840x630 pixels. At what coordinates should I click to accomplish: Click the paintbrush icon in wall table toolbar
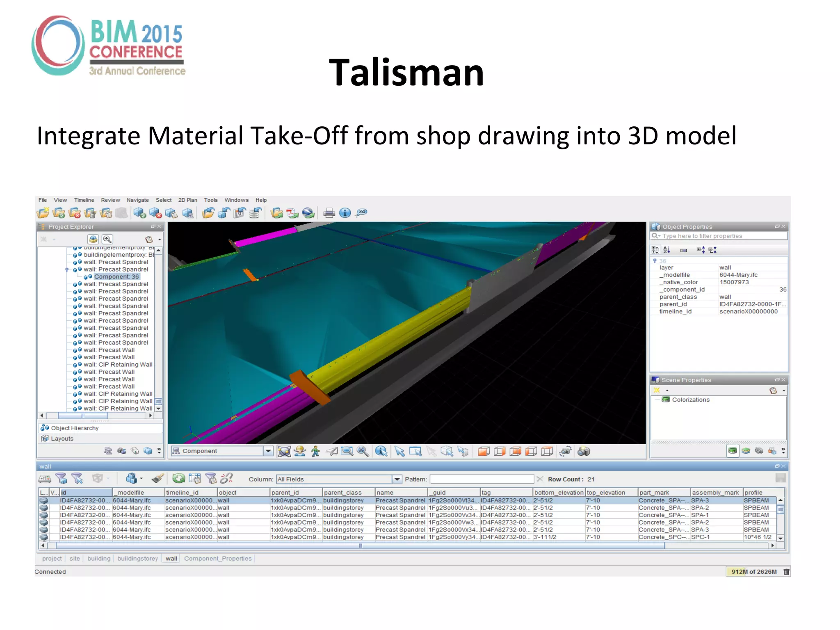point(157,478)
